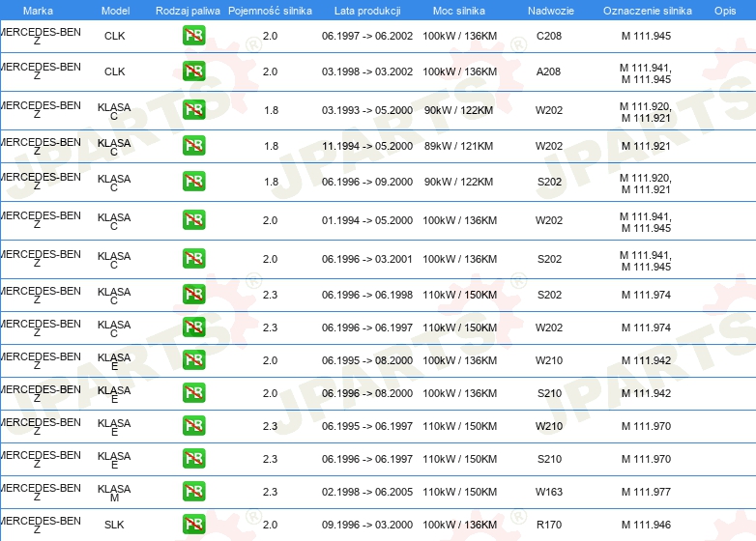
Task: Select the date range 03.1998 -> 03.2002
Action: pyautogui.click(x=367, y=71)
